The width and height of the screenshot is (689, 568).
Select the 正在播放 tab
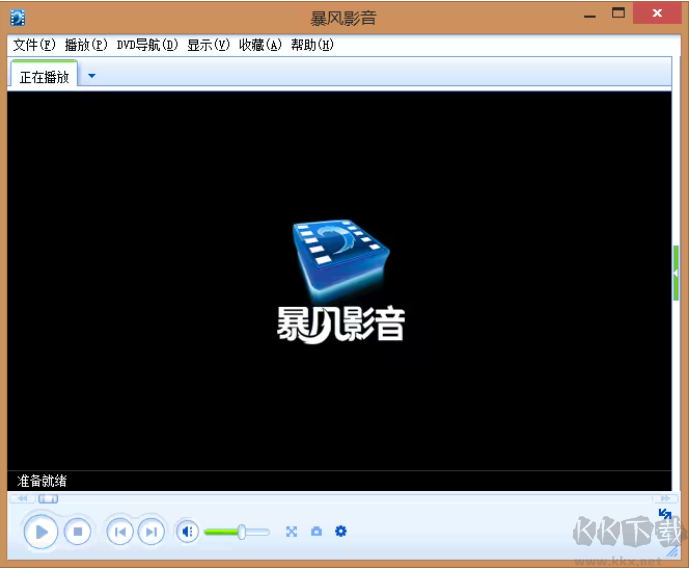(44, 76)
